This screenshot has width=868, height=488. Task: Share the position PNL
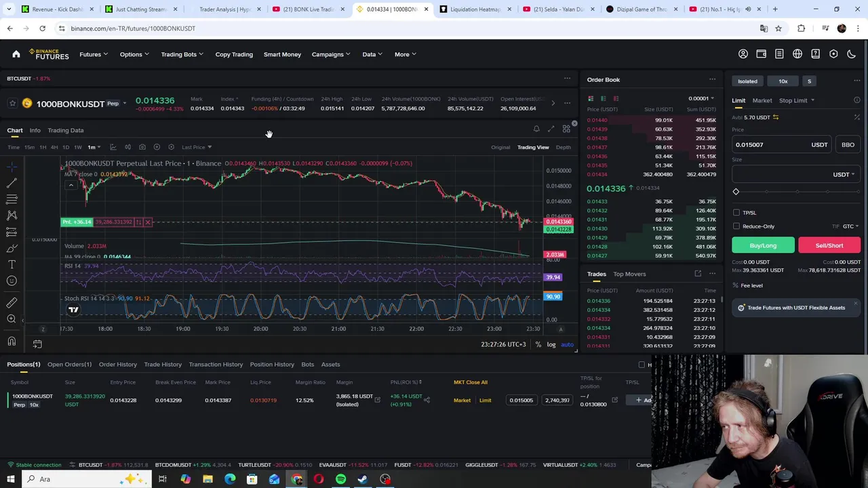[427, 400]
